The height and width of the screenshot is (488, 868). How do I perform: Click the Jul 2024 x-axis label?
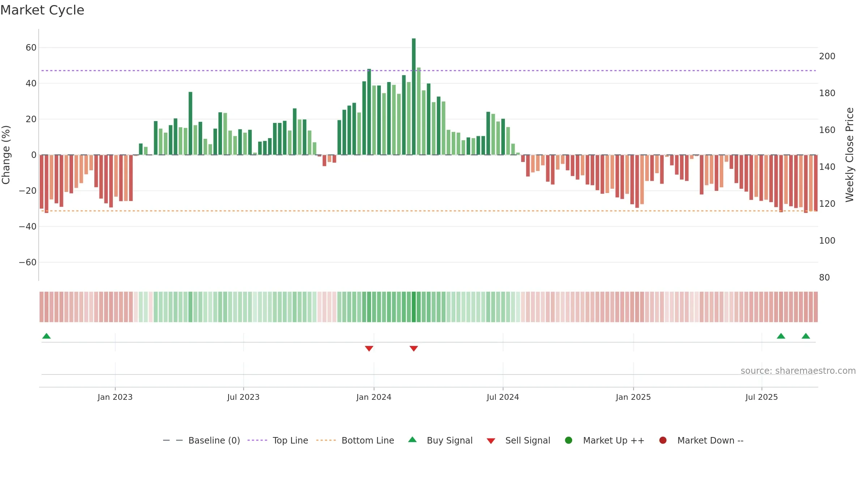pyautogui.click(x=503, y=397)
